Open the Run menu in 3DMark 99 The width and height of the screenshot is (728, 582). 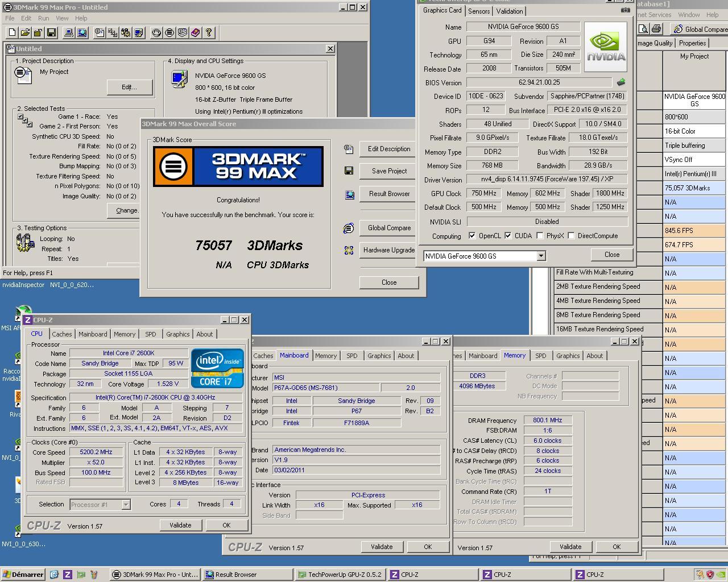(x=43, y=18)
